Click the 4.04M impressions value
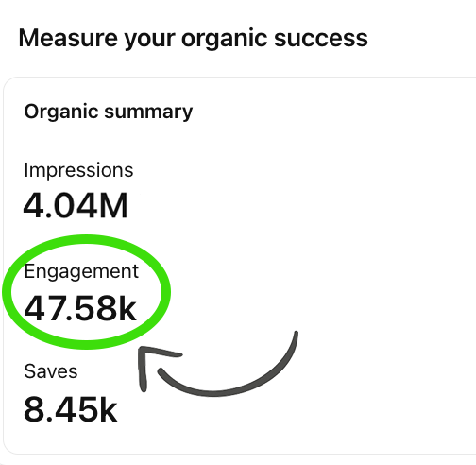Viewport: 476px width, 465px height. point(76,206)
